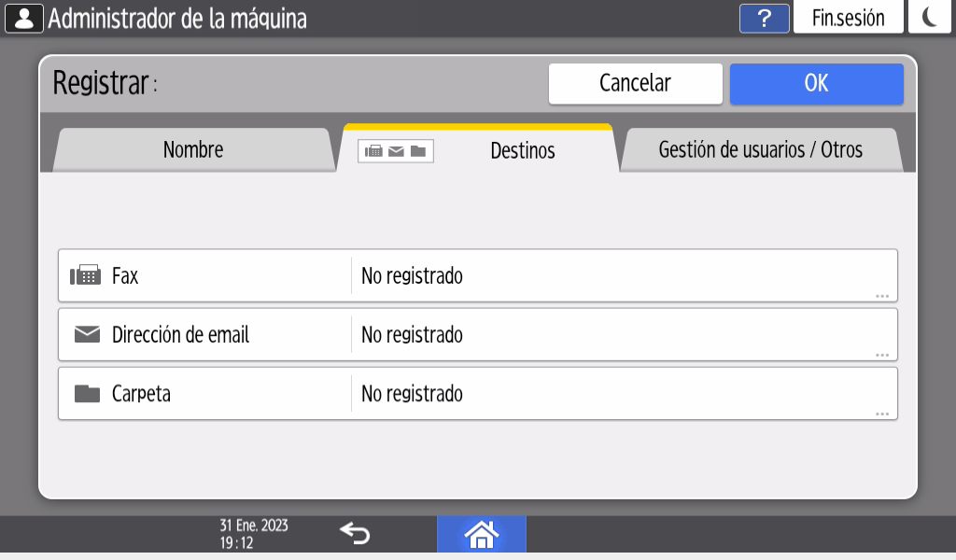Tap the Carpeta "No registrado" field
The image size is (956, 560).
616,394
